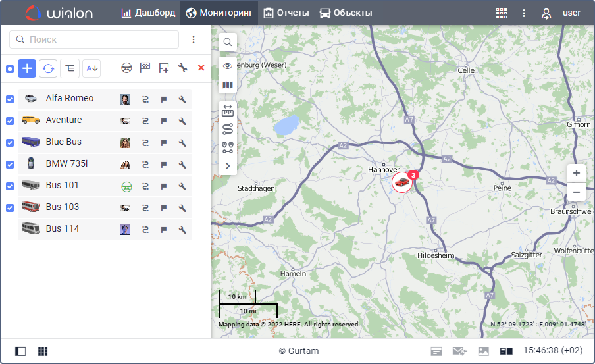Click the red car cluster marker

click(x=402, y=182)
